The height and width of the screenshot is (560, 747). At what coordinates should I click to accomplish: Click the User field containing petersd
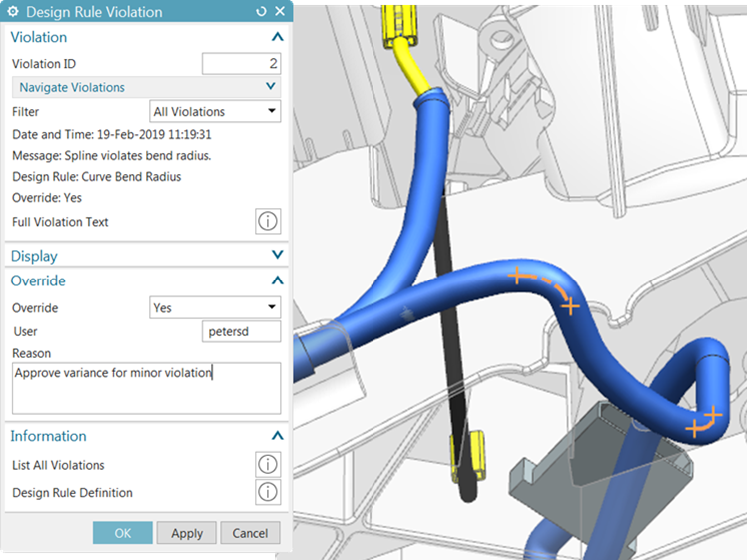[x=241, y=331]
